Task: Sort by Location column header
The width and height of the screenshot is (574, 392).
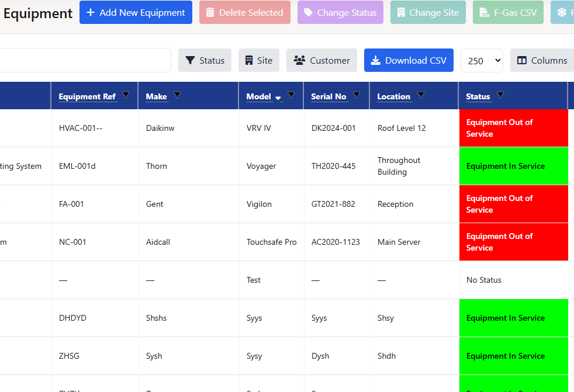Action: coord(393,96)
